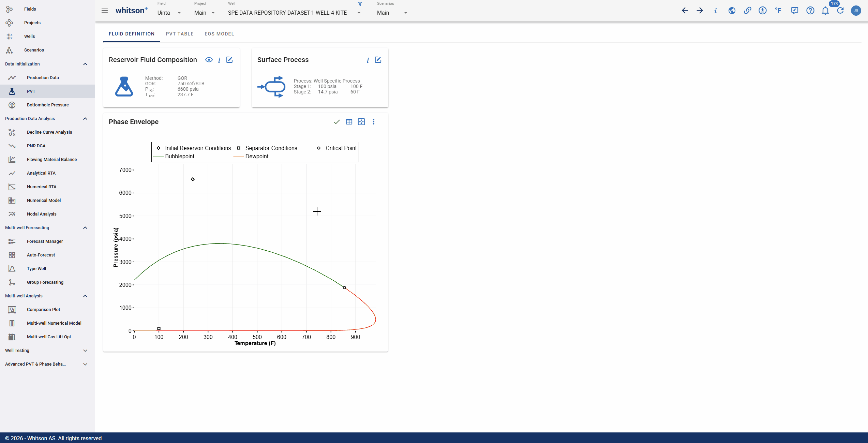Click the separator conditions square marker on plot

(x=159, y=328)
